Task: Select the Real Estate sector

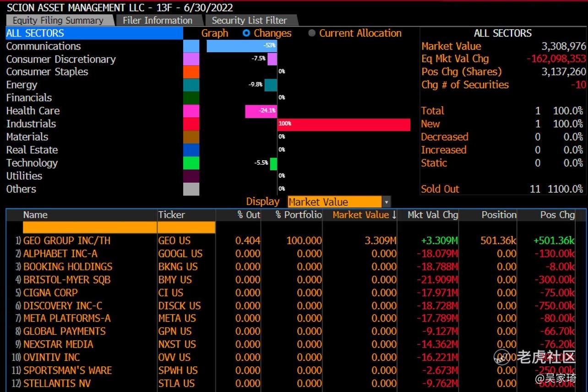Action: point(32,150)
